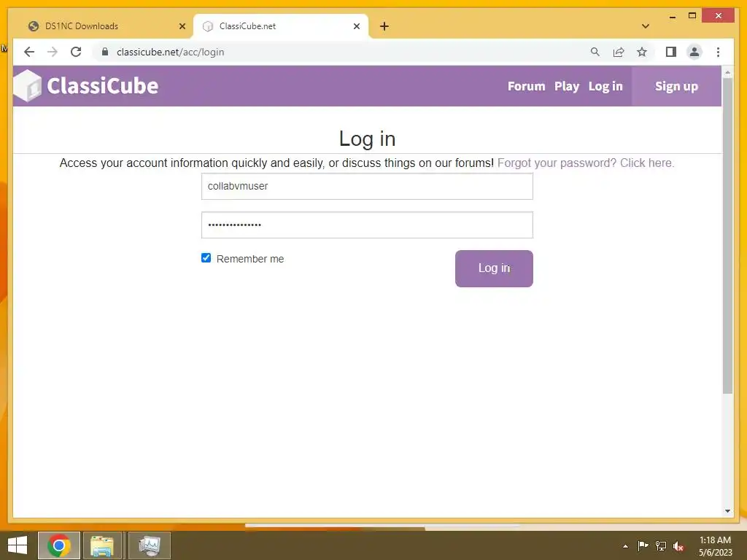Focus the username field with collabvmuser
747x560 pixels.
tap(367, 186)
